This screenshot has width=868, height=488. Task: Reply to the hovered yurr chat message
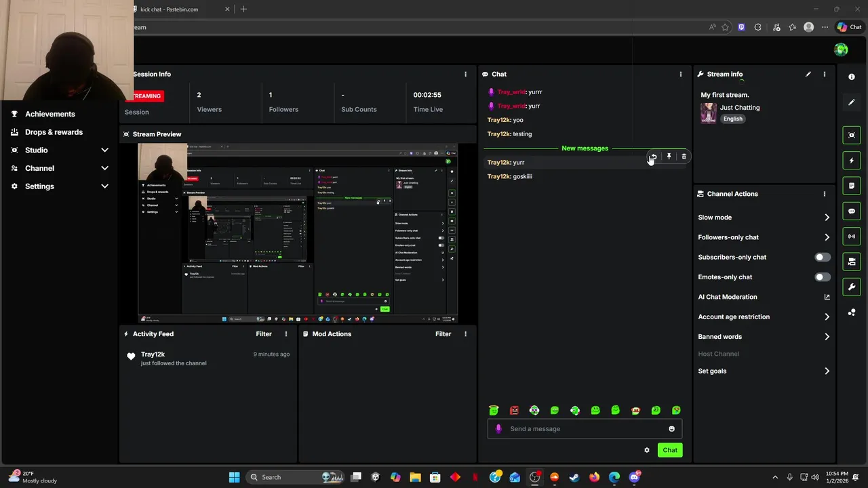coord(654,157)
